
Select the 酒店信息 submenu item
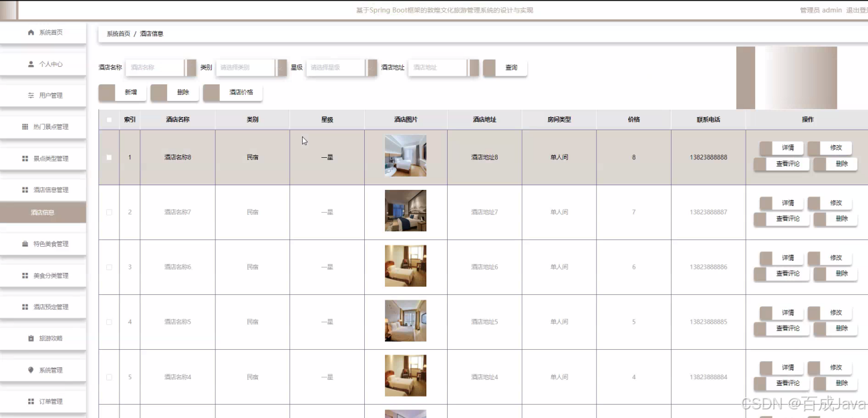pyautogui.click(x=43, y=213)
